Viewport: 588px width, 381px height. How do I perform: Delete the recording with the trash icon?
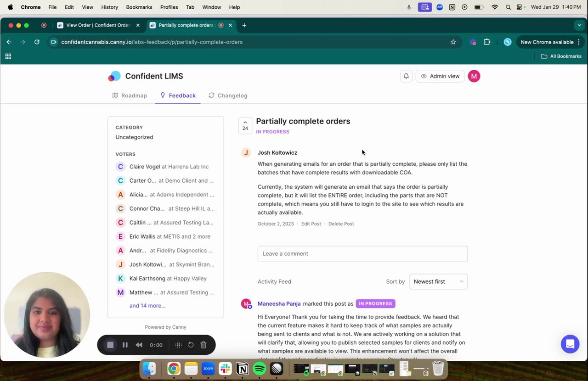click(204, 345)
